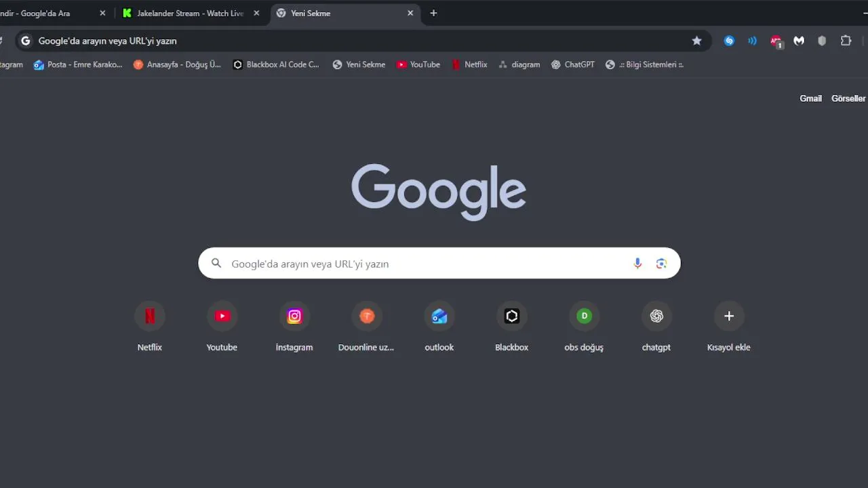Close the Google'da Ara tab
868x488 pixels.
coord(102,13)
